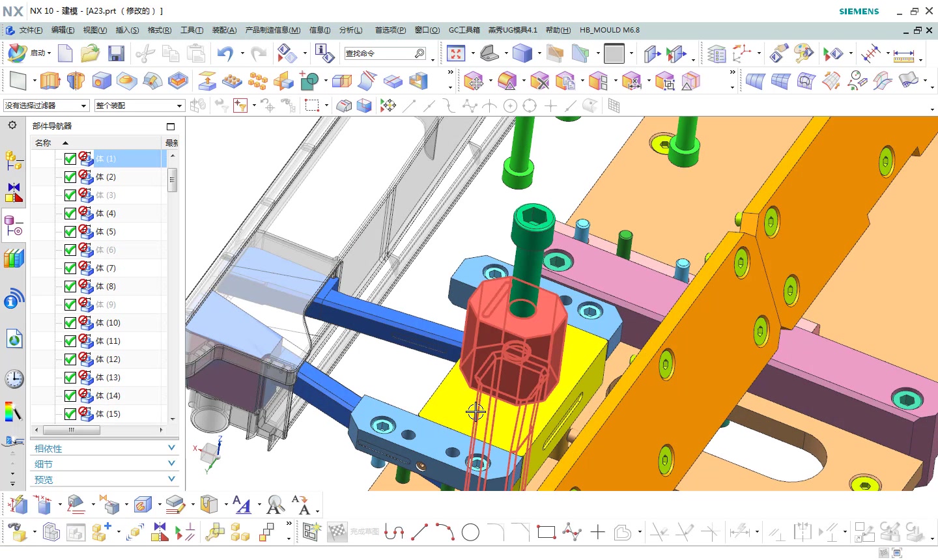The width and height of the screenshot is (938, 560).
Task: Maximize the 部件导航器 panel
Action: pos(171,126)
